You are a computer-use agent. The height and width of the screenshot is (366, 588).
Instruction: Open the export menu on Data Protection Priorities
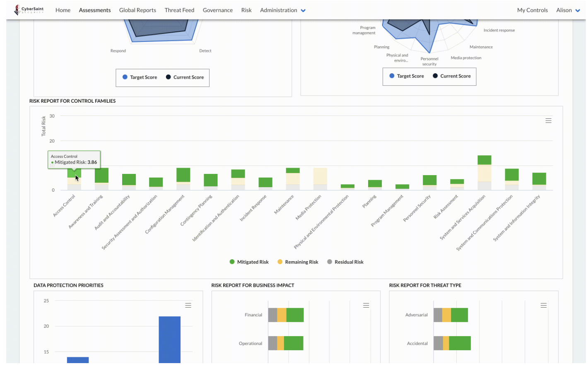(188, 305)
